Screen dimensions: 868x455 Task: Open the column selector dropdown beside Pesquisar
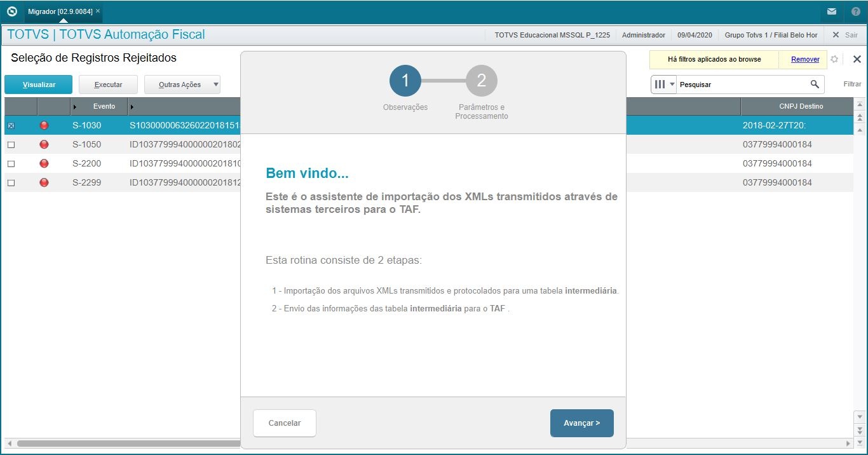(x=664, y=84)
